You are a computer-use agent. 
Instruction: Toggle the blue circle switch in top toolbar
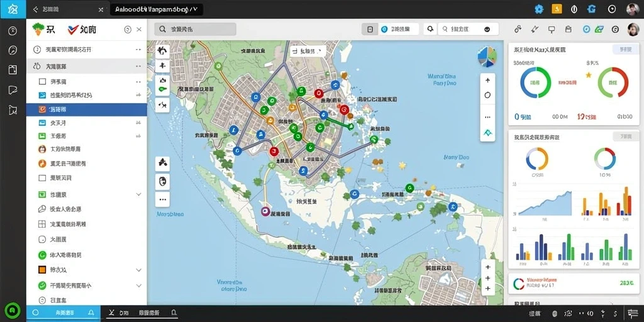(384, 29)
